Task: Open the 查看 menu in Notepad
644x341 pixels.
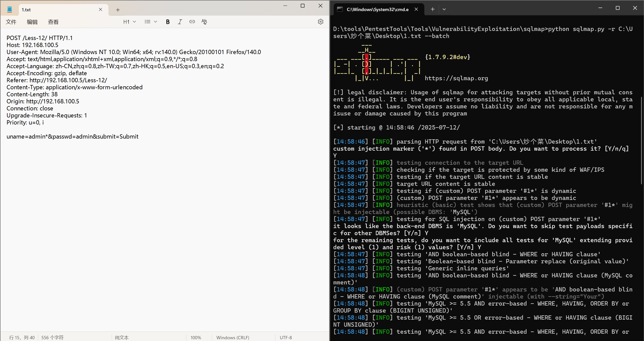Action: [x=53, y=22]
